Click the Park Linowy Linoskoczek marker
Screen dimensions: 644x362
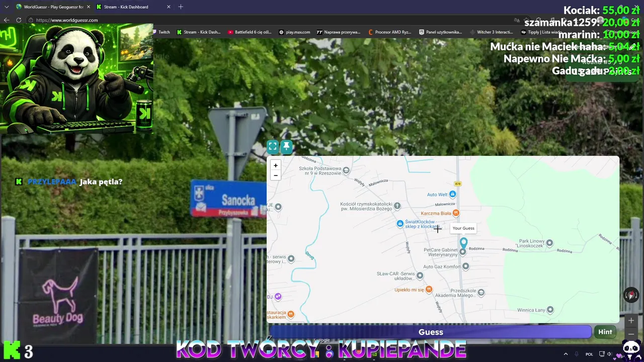[549, 243]
